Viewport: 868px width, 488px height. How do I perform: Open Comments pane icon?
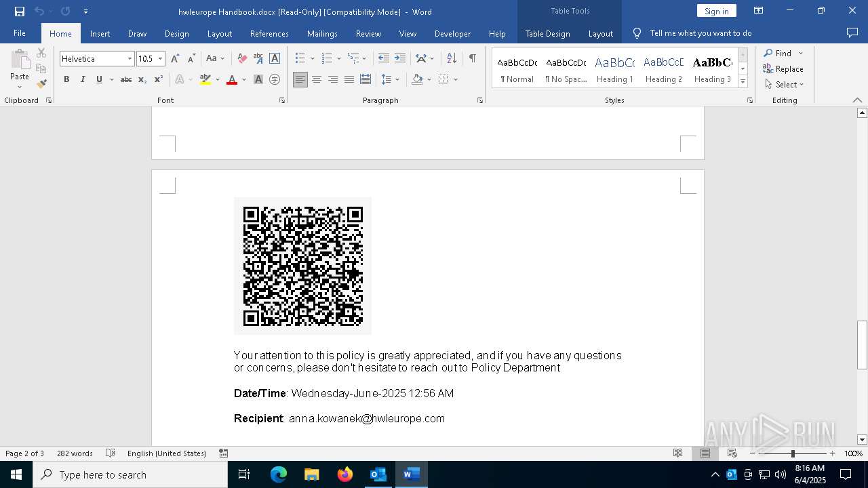pyautogui.click(x=852, y=33)
